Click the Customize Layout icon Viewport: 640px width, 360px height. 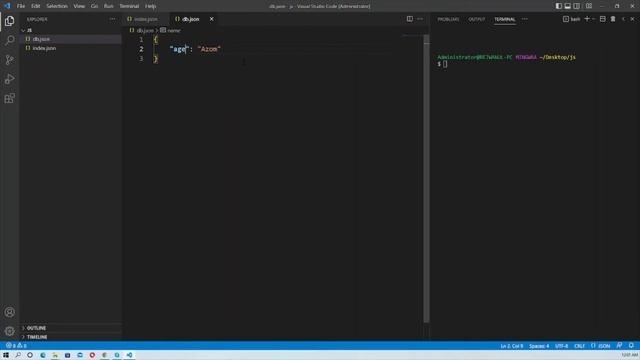point(589,6)
